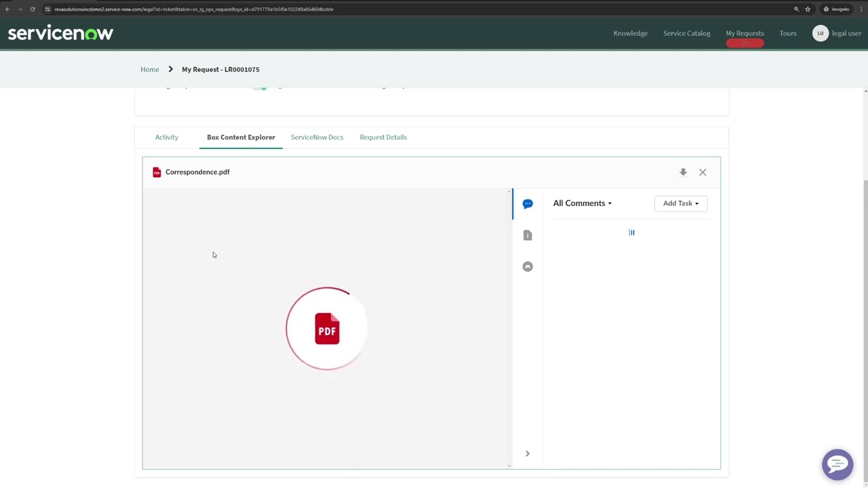Viewport: 868px width, 488px height.
Task: Collapse the sidebar with the bottom chevron
Action: pyautogui.click(x=527, y=453)
